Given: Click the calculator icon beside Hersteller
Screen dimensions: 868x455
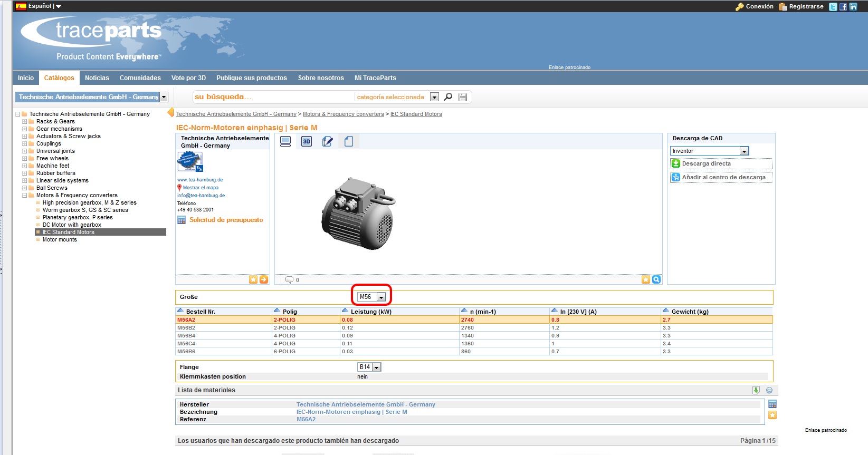Looking at the screenshot, I should click(x=772, y=404).
